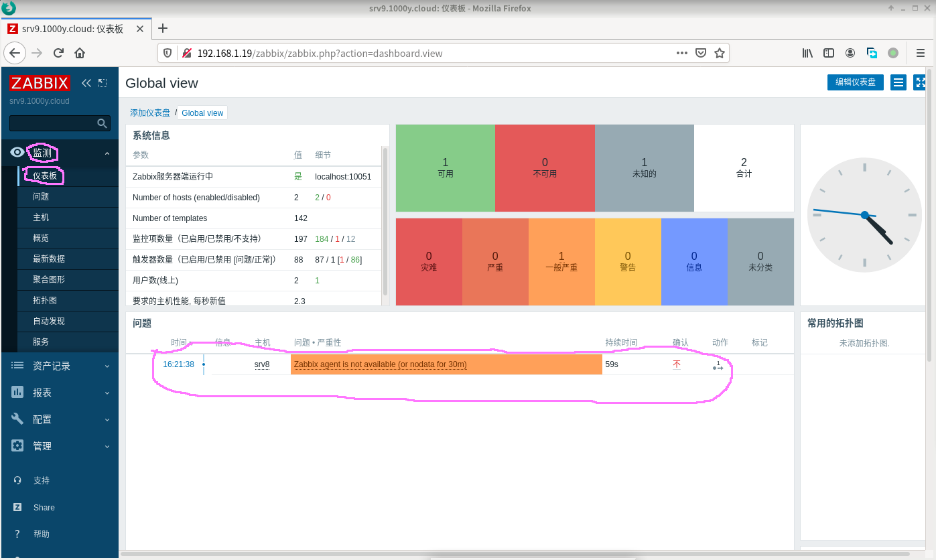Bookmark this page with star icon
This screenshot has width=936, height=560.
[720, 53]
